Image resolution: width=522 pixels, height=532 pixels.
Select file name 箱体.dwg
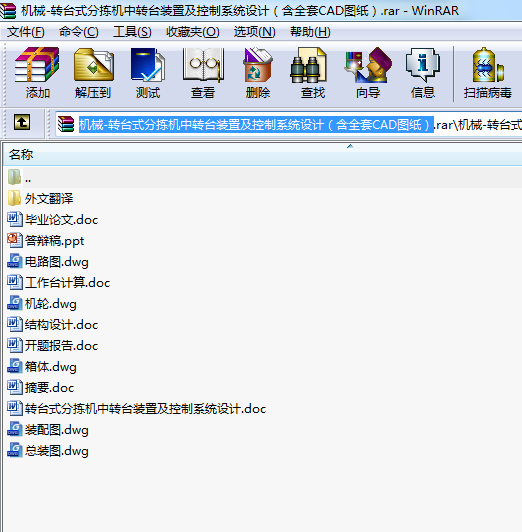pos(51,367)
